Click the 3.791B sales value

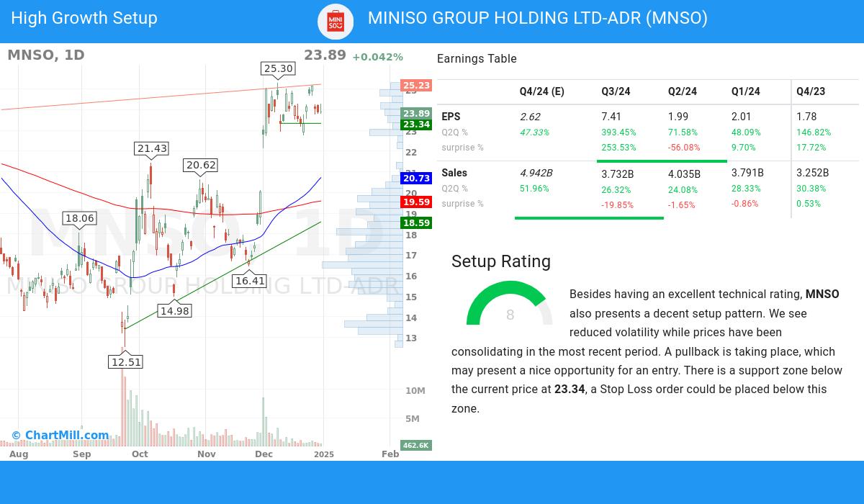point(747,173)
